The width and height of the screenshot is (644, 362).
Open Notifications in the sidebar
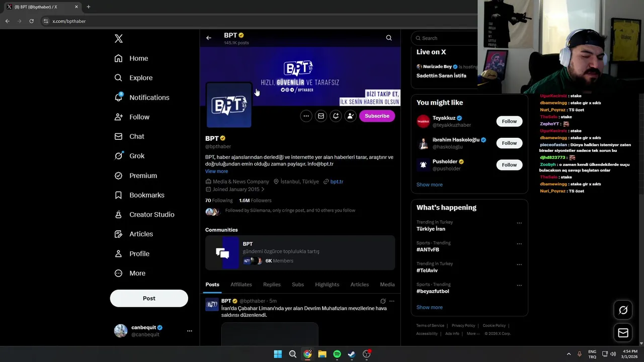point(142,98)
